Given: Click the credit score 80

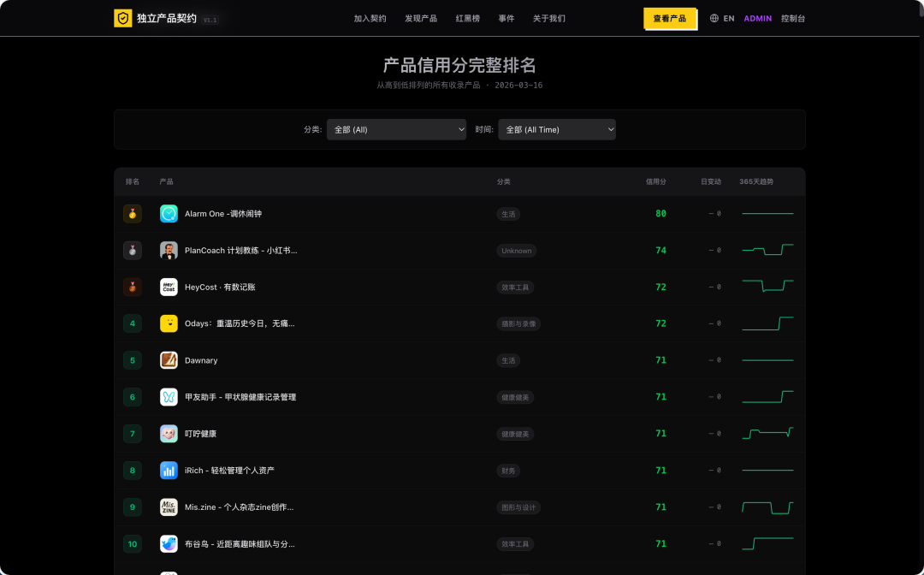Looking at the screenshot, I should pos(660,213).
